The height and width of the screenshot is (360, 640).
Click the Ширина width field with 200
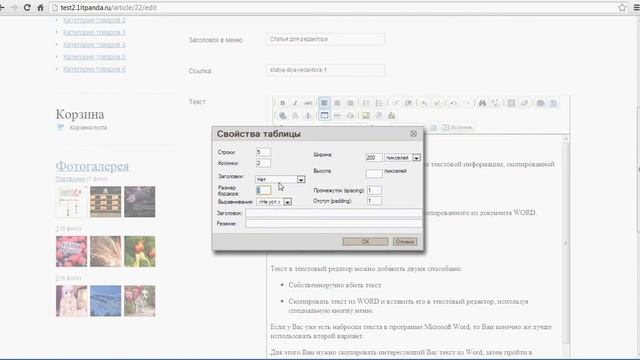[x=373, y=158]
